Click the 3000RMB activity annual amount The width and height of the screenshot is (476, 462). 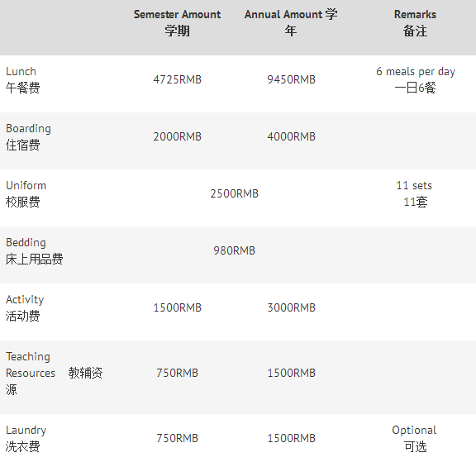tap(291, 307)
